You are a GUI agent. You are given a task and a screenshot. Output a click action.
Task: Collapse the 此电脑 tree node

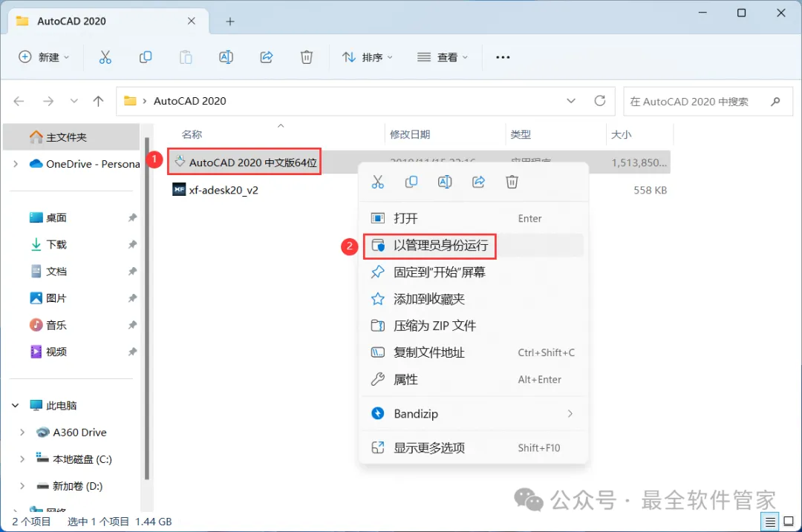tap(16, 406)
